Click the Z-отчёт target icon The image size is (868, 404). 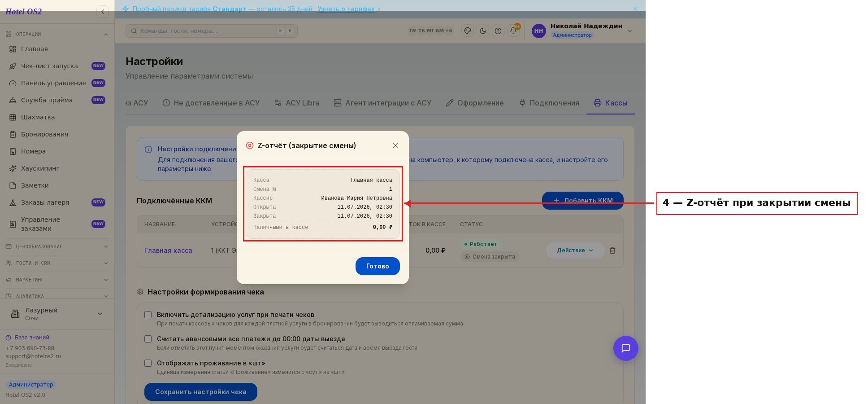tap(250, 145)
